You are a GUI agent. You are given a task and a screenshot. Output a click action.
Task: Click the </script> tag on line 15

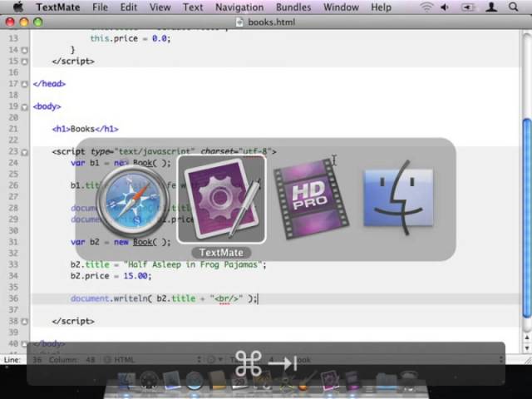coord(73,61)
